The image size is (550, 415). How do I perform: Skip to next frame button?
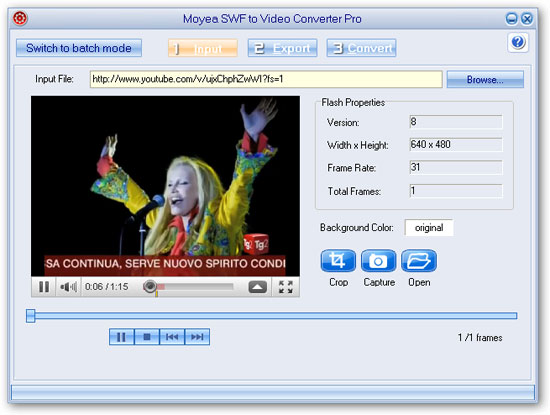[x=197, y=337]
